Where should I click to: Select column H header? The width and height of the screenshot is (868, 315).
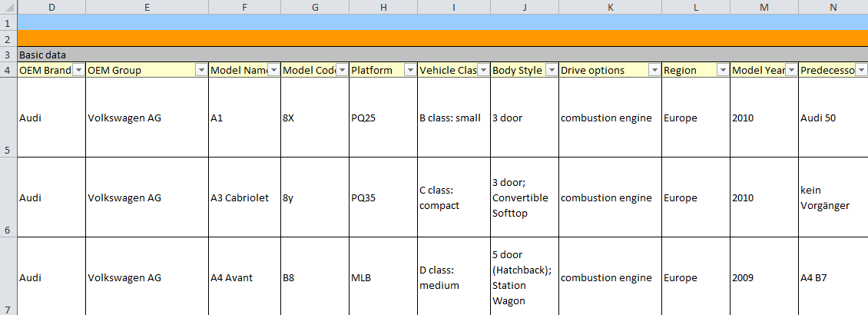coord(383,7)
